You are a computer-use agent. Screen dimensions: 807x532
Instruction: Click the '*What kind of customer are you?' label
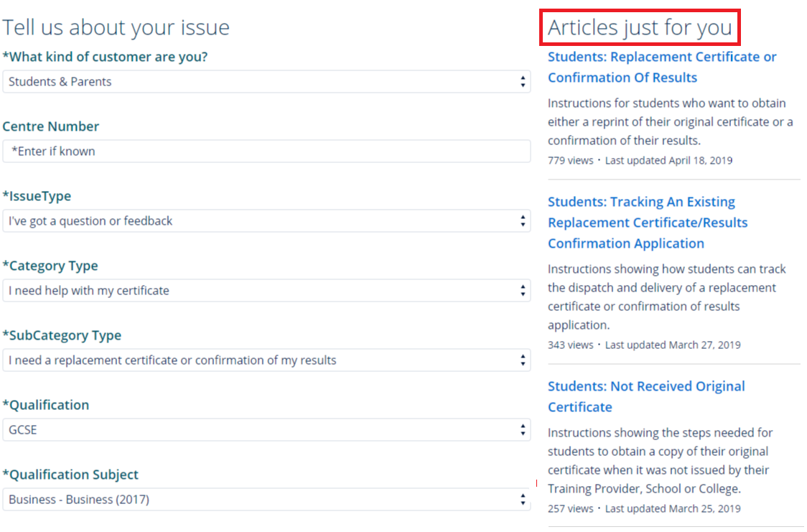pos(105,57)
